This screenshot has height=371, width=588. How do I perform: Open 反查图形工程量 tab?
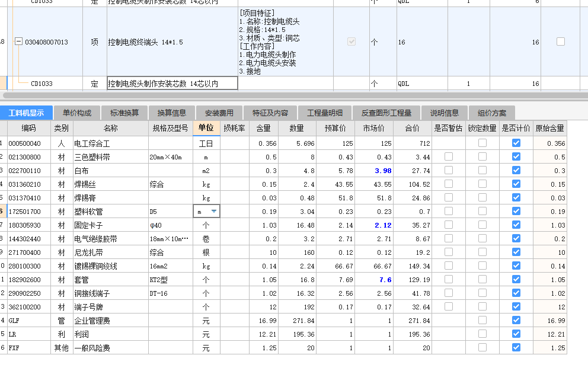coord(386,113)
